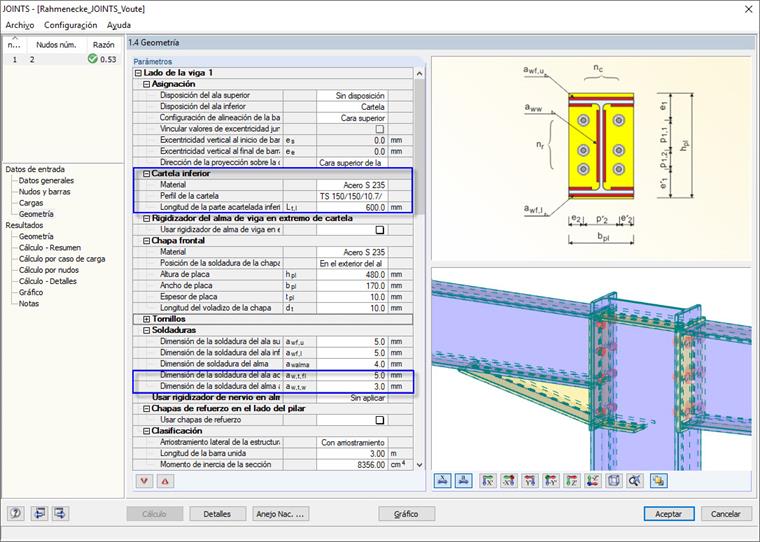760x542 pixels.
Task: Click 'Perfil de la cartela' value TS 150/150/10.7/
Action: [352, 196]
